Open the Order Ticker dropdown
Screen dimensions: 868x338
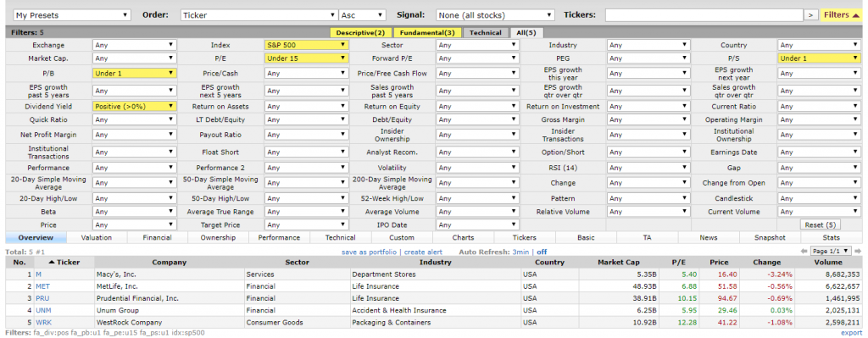[259, 15]
